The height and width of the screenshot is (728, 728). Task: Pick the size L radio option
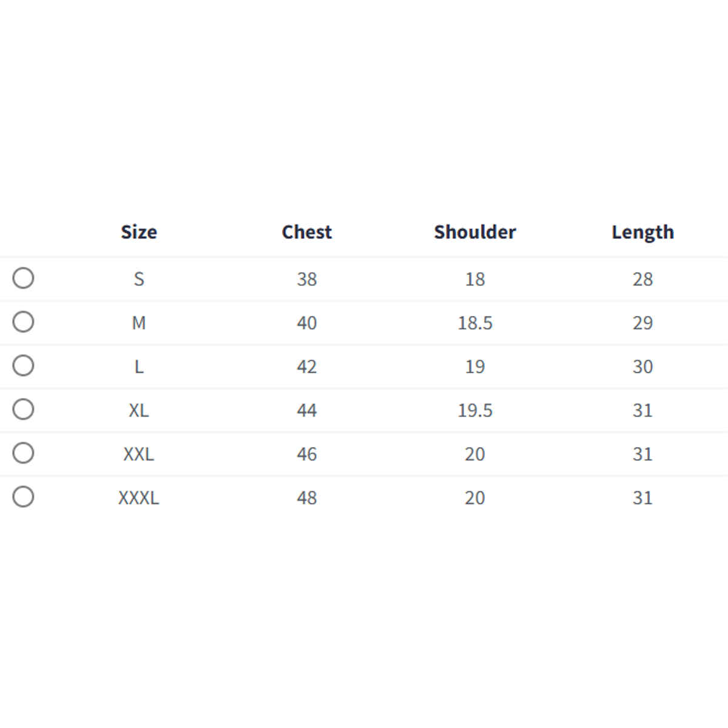click(23, 365)
